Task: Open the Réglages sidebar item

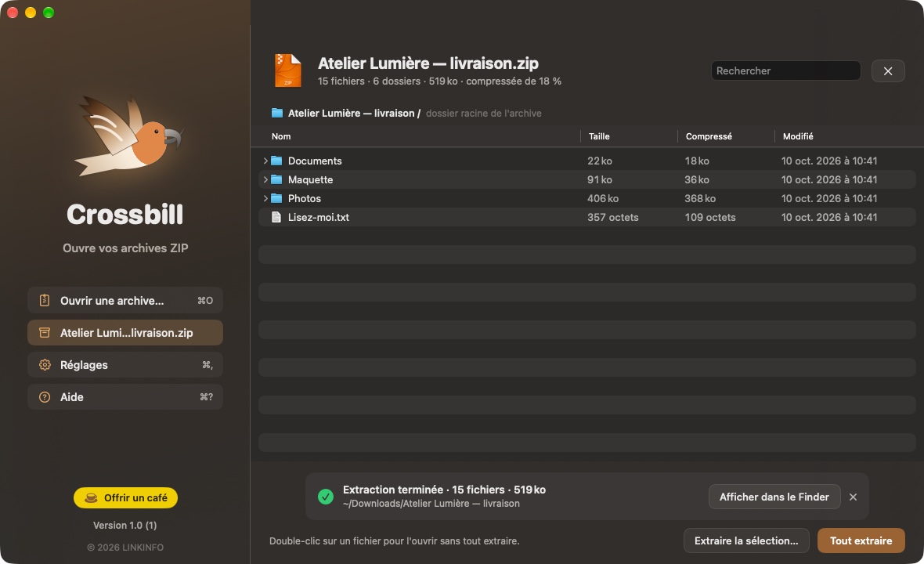Action: pyautogui.click(x=125, y=365)
